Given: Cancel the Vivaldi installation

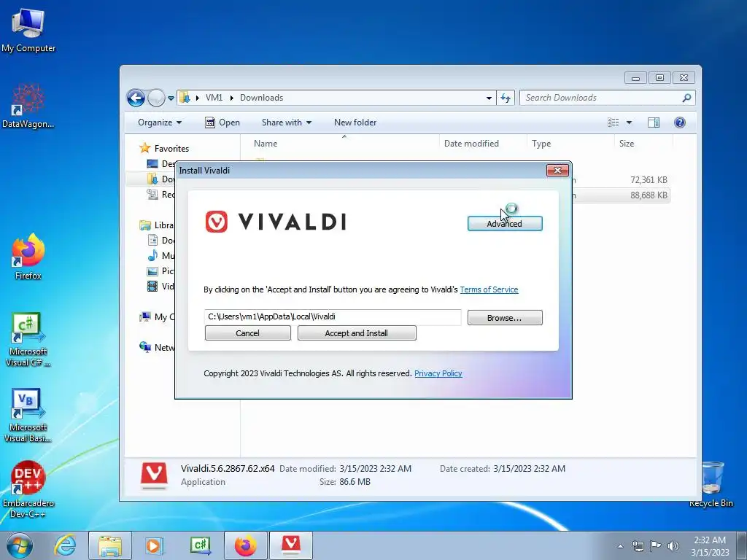Looking at the screenshot, I should coord(247,332).
